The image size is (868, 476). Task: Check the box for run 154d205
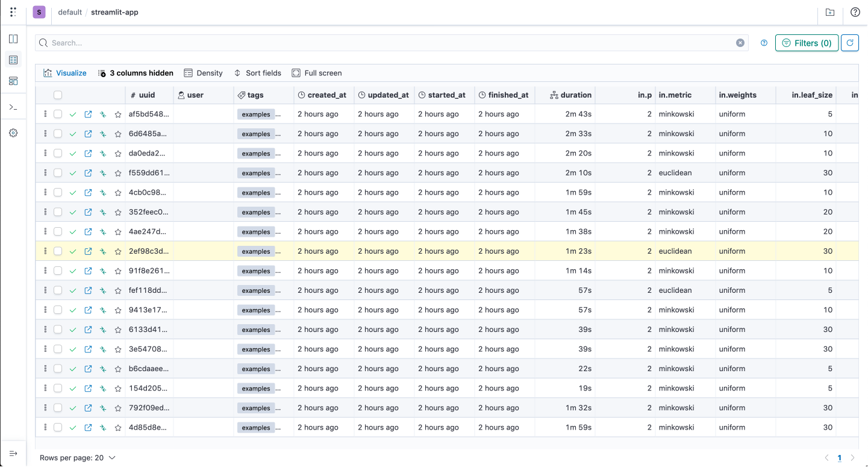pos(58,388)
